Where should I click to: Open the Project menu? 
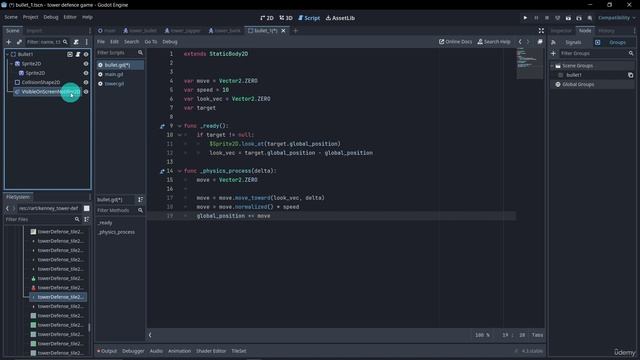31,17
